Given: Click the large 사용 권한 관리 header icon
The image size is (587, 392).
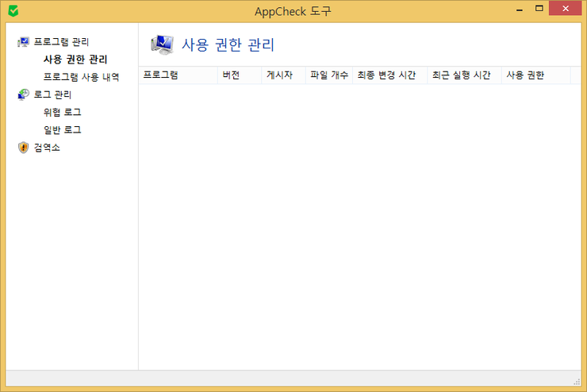Looking at the screenshot, I should coord(162,44).
